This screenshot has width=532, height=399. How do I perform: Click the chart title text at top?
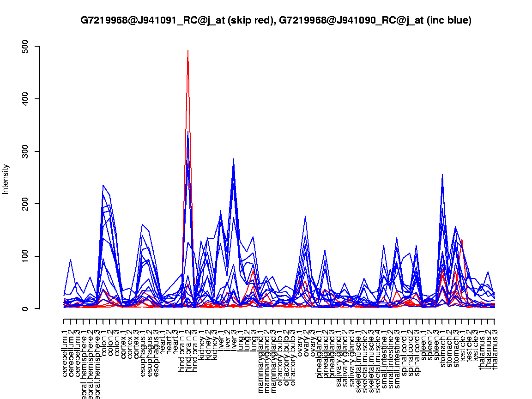point(276,20)
